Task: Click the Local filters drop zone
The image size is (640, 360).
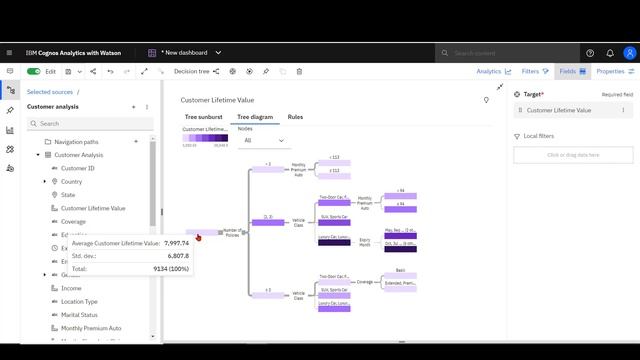Action: 573,155
